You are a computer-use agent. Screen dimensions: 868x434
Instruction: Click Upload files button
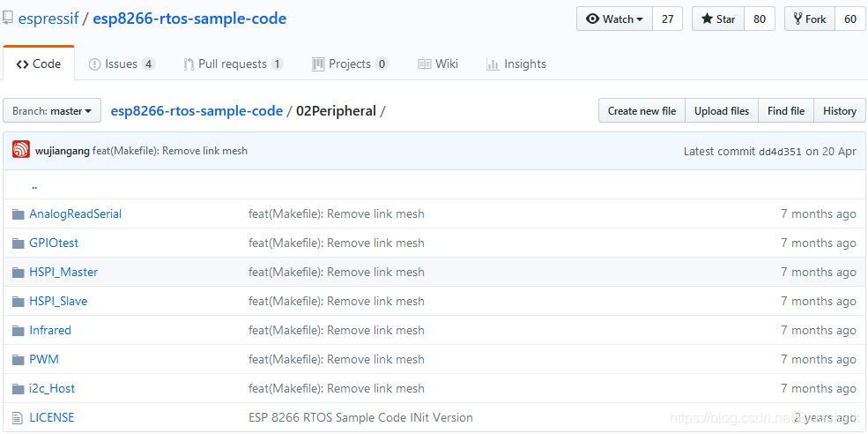722,111
